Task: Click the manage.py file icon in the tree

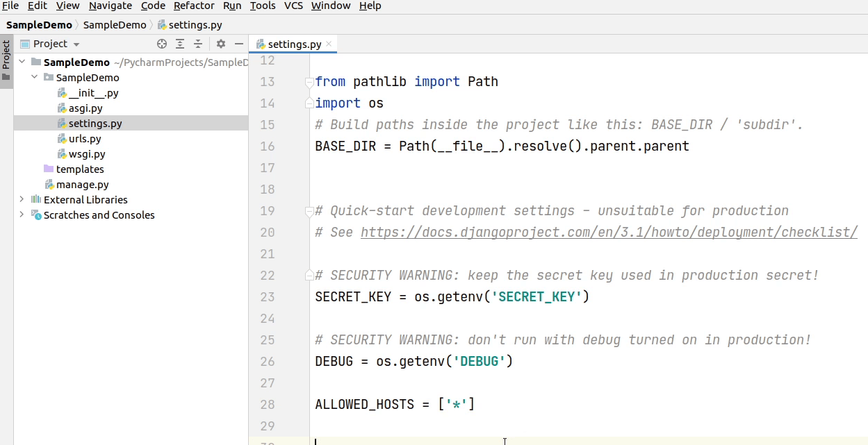Action: [51, 184]
